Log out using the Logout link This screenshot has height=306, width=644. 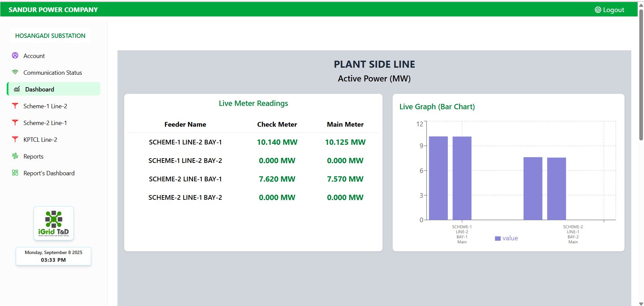(609, 10)
